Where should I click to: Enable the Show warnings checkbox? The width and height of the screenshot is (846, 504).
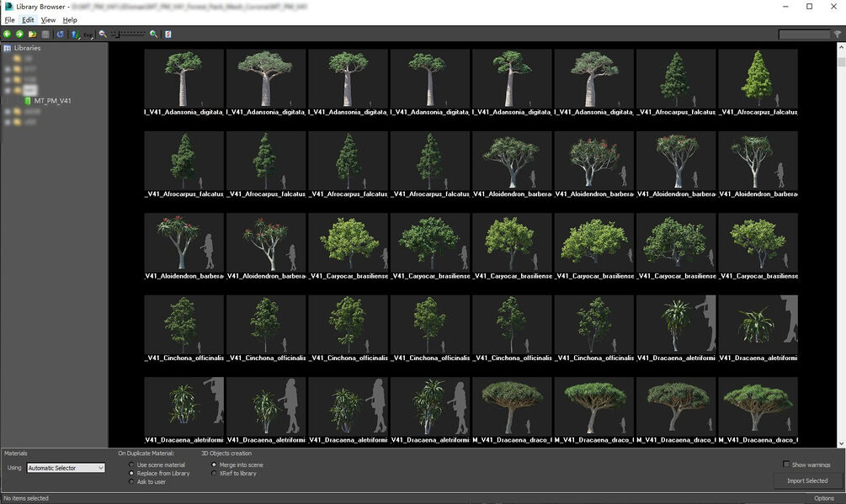788,464
